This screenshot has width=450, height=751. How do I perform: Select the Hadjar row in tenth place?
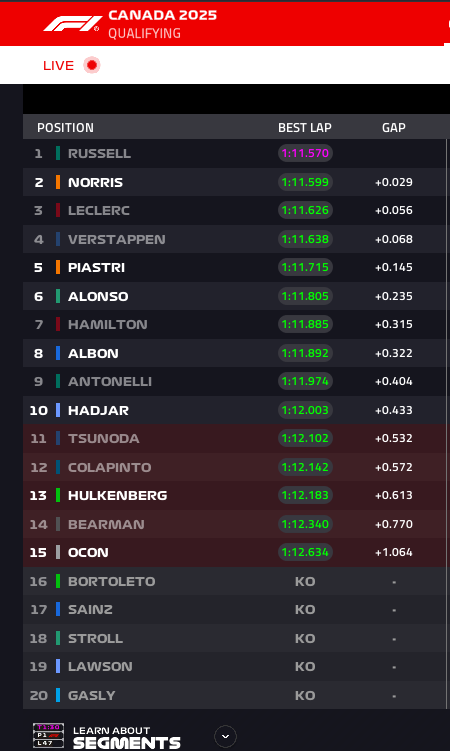coord(235,410)
